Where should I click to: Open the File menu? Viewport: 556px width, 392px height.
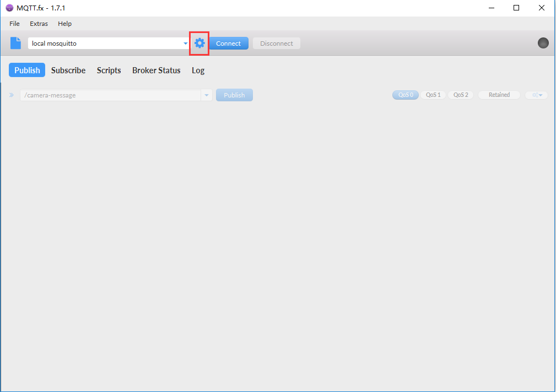pos(14,24)
